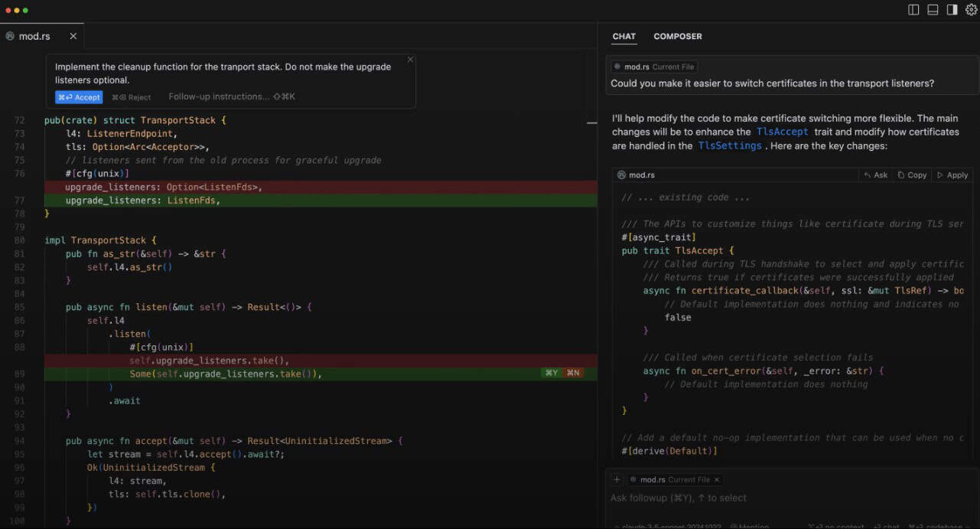The width and height of the screenshot is (980, 529).
Task: Click 'Ok(UninitializedStream {' on line 96
Action: (151, 468)
